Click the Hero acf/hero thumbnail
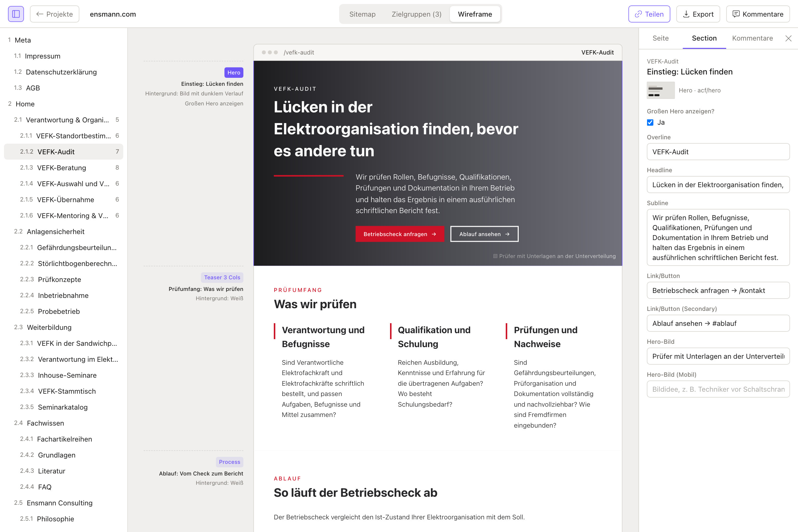The image size is (798, 532). (661, 90)
